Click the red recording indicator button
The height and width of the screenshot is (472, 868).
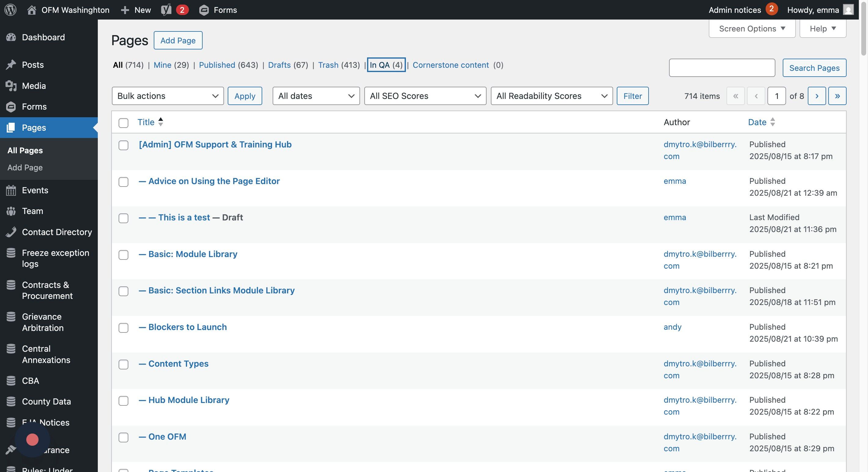32,439
